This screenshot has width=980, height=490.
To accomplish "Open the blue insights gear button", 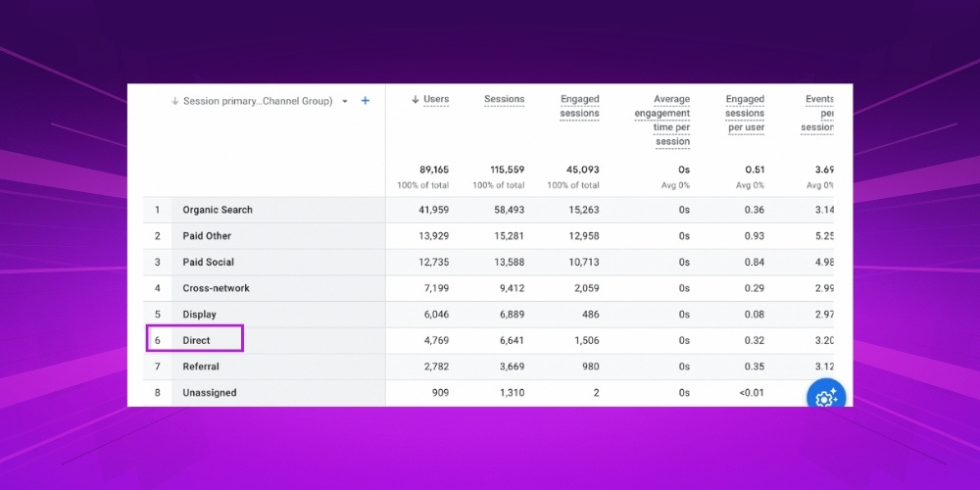I will pyautogui.click(x=825, y=397).
